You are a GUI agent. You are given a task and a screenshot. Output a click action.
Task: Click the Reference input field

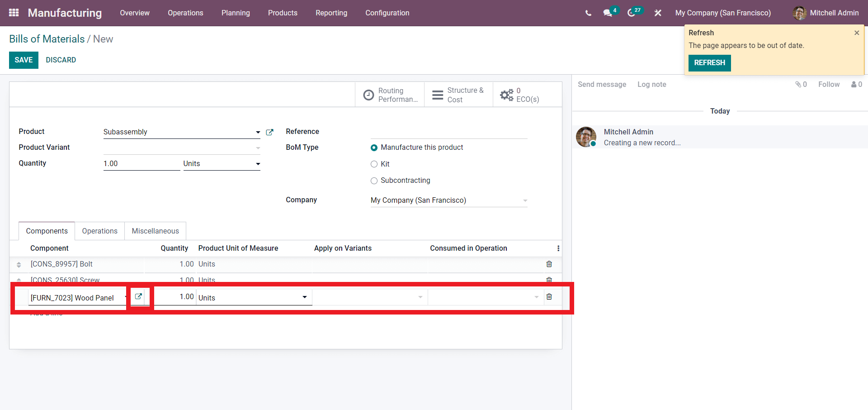449,132
